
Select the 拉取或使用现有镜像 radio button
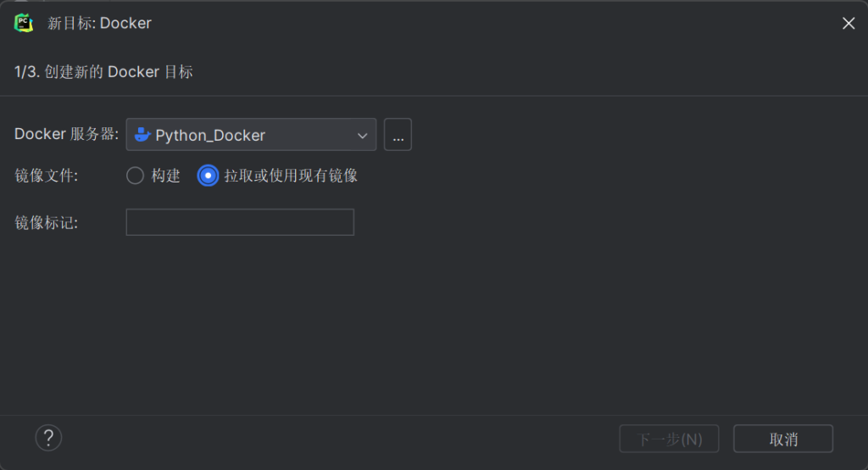[208, 176]
